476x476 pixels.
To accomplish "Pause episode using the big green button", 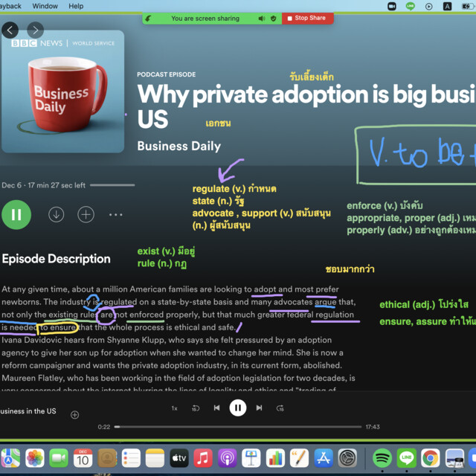I will point(16,215).
